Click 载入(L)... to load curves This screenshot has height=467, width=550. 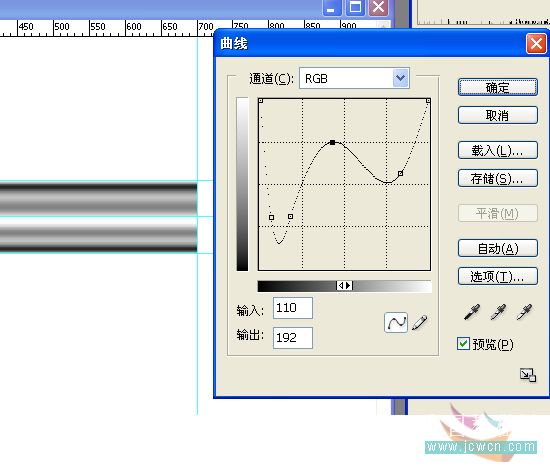point(497,150)
